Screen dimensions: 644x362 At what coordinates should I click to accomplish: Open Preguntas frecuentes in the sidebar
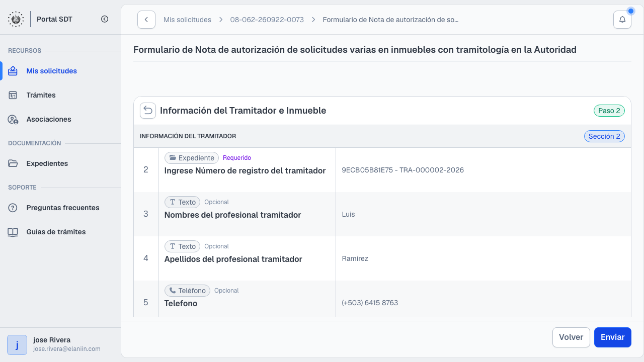coord(60,208)
